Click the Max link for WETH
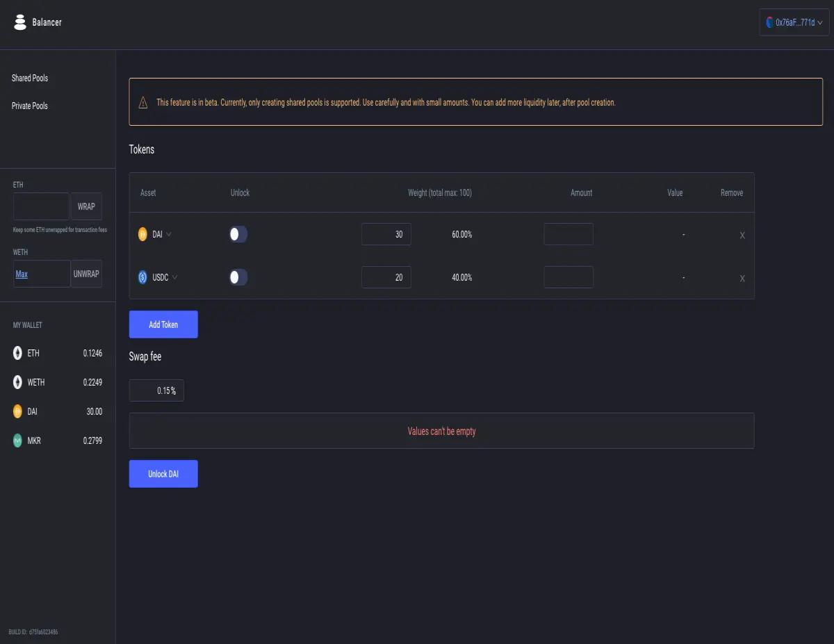834x644 pixels. coord(22,274)
